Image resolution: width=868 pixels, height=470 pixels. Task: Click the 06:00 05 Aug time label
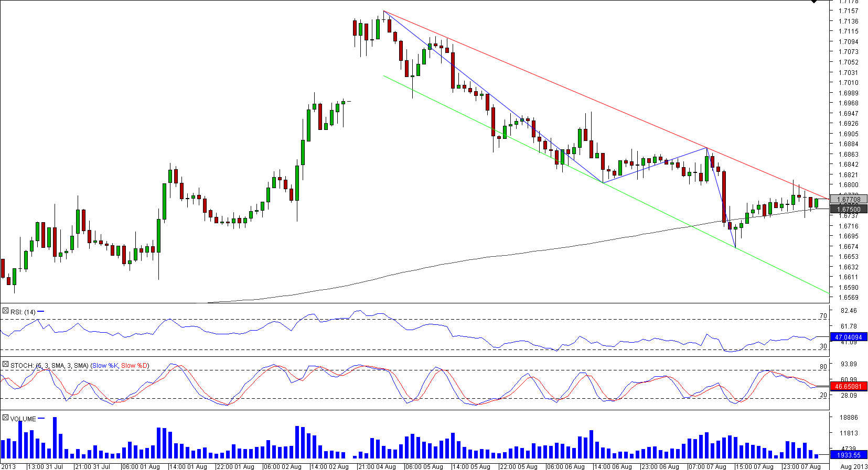click(424, 466)
